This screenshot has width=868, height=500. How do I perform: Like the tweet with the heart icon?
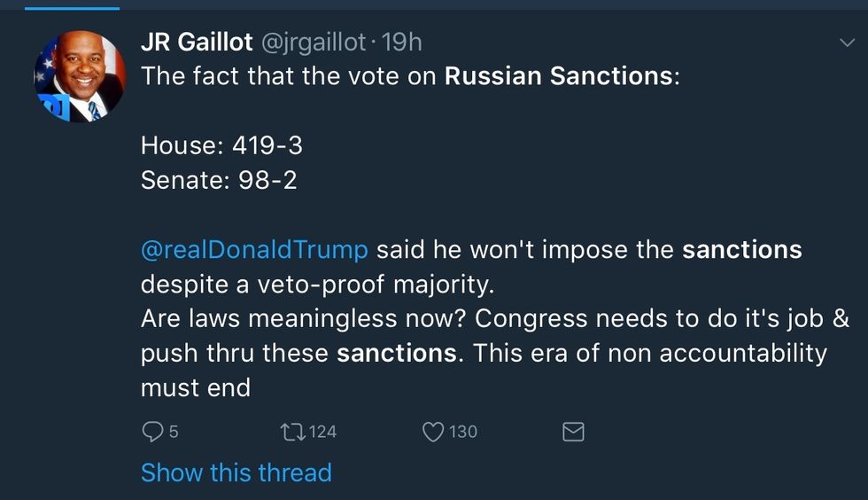coord(432,432)
